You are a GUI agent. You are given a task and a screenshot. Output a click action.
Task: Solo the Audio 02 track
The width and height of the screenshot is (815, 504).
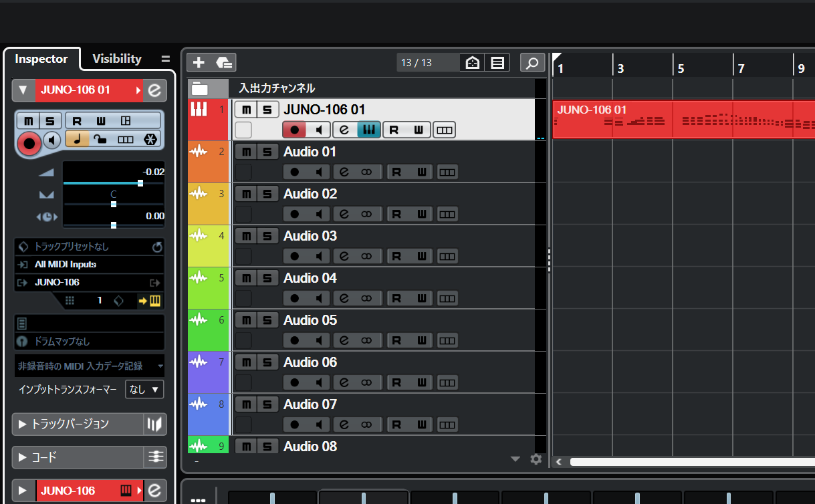pyautogui.click(x=267, y=194)
